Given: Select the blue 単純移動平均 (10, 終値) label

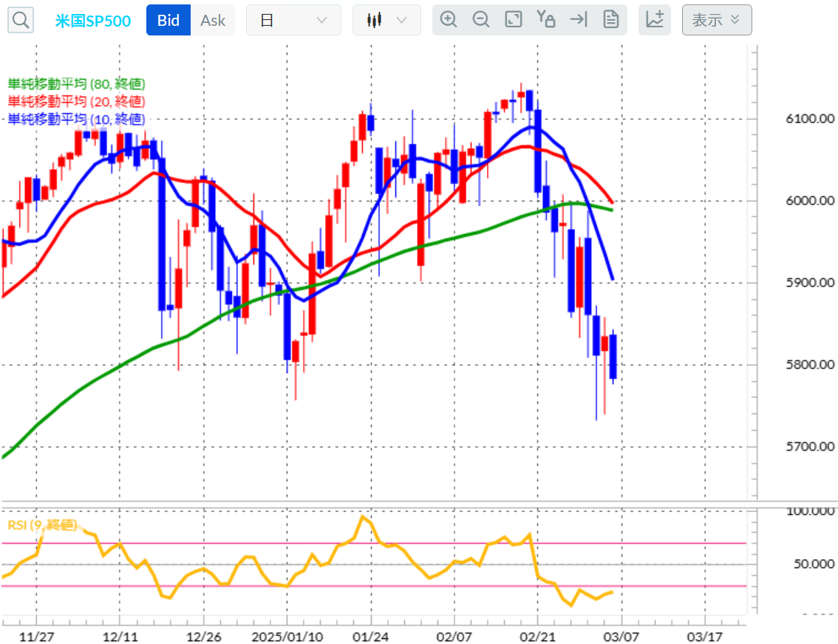Looking at the screenshot, I should tap(76, 119).
